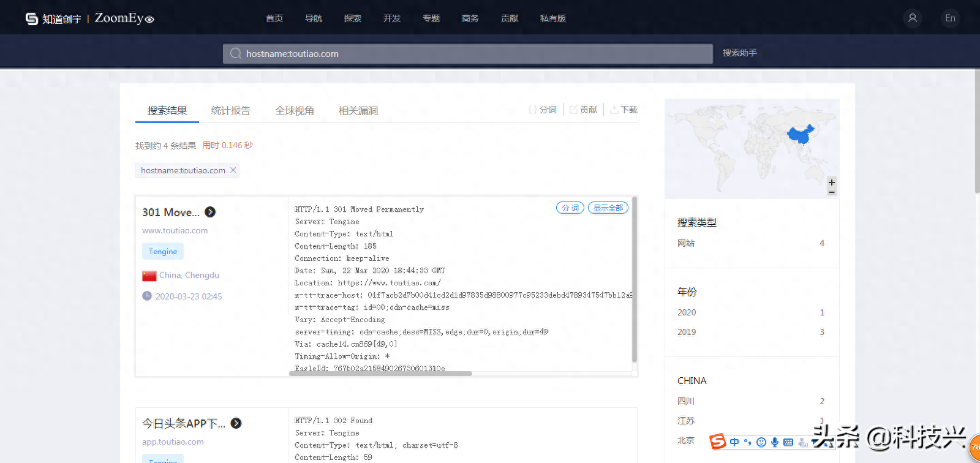The height and width of the screenshot is (463, 980).
Task: Click the 下载 download option
Action: pos(624,110)
